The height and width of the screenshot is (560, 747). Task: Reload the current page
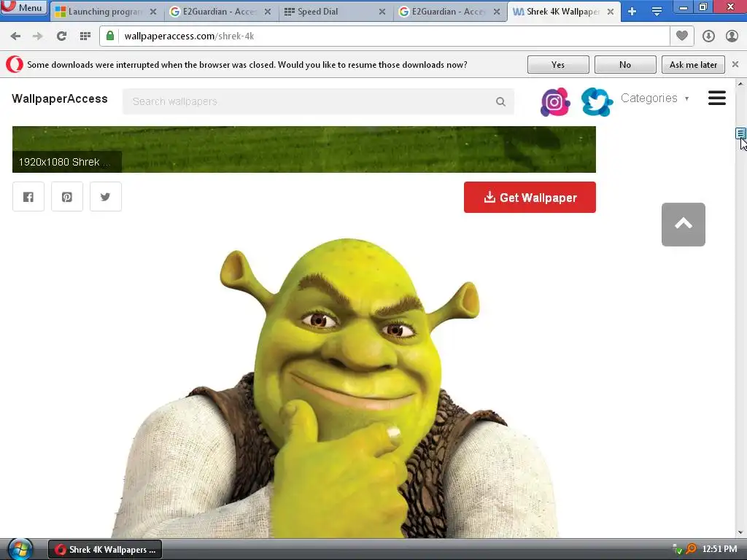click(61, 36)
